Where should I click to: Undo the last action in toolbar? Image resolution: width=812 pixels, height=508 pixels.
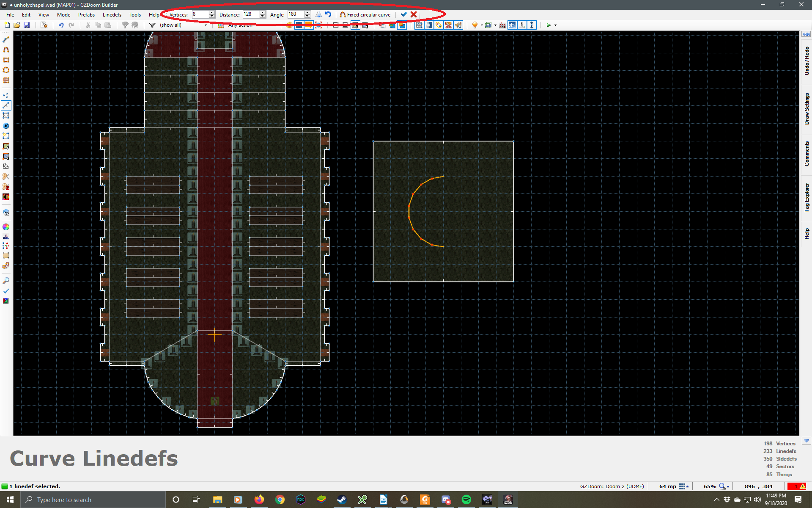[61, 25]
